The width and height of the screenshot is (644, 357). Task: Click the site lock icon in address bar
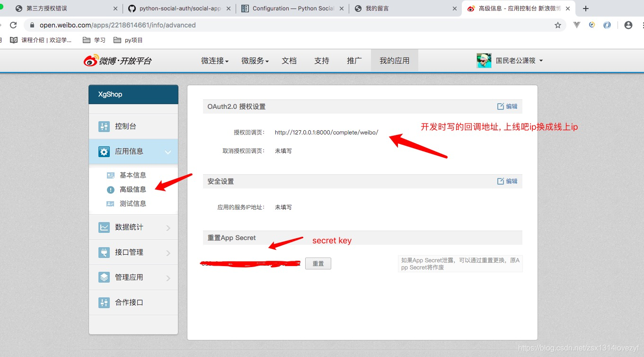pyautogui.click(x=32, y=25)
